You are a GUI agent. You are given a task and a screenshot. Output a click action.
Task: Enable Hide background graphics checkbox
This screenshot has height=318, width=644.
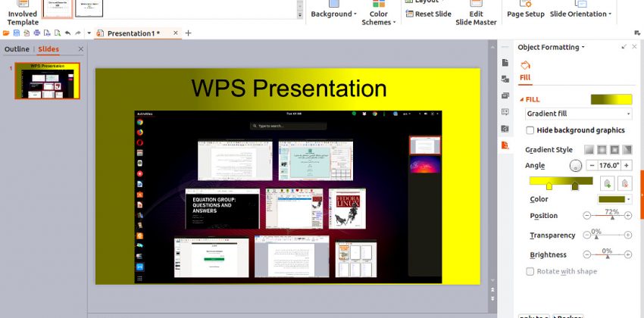pyautogui.click(x=530, y=130)
